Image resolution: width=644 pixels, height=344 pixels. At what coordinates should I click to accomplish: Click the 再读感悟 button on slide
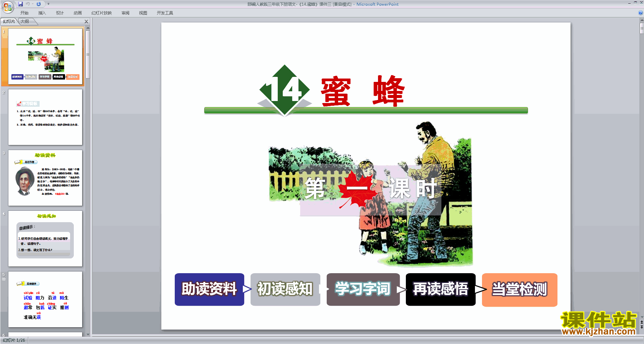(x=440, y=289)
